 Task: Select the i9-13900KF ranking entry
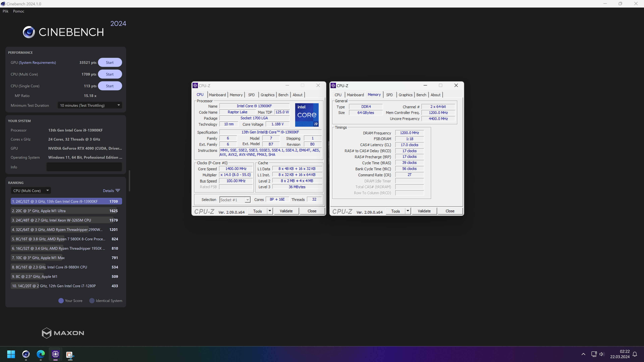66,201
